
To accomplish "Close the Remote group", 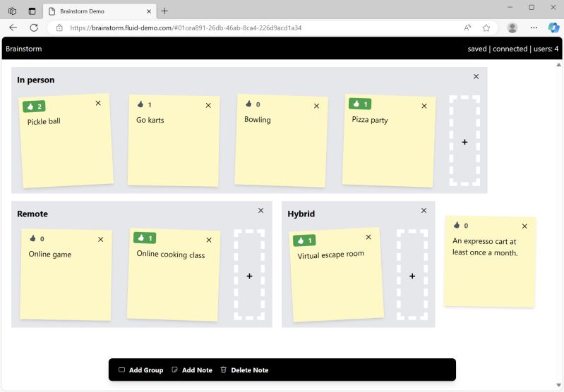I will point(260,211).
